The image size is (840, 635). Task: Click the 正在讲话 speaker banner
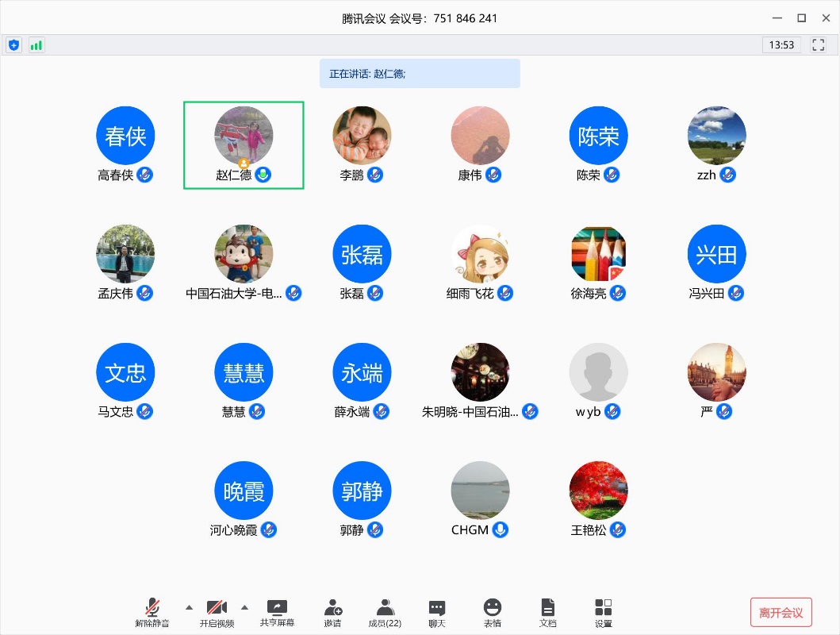pyautogui.click(x=420, y=74)
